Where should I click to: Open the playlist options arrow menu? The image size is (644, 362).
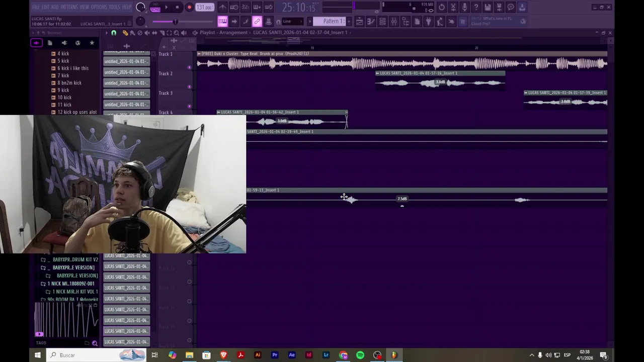(106, 33)
